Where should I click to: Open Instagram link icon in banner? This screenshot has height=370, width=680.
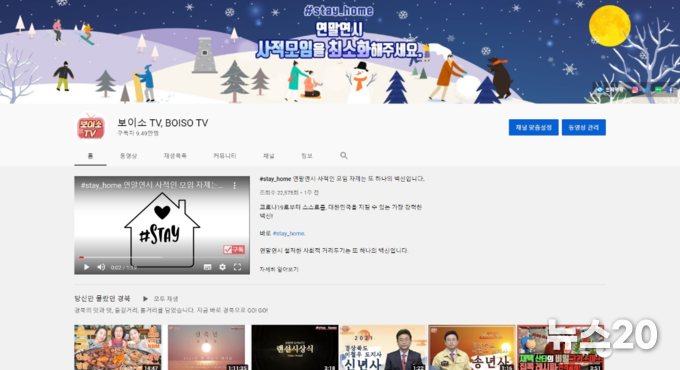click(x=634, y=90)
